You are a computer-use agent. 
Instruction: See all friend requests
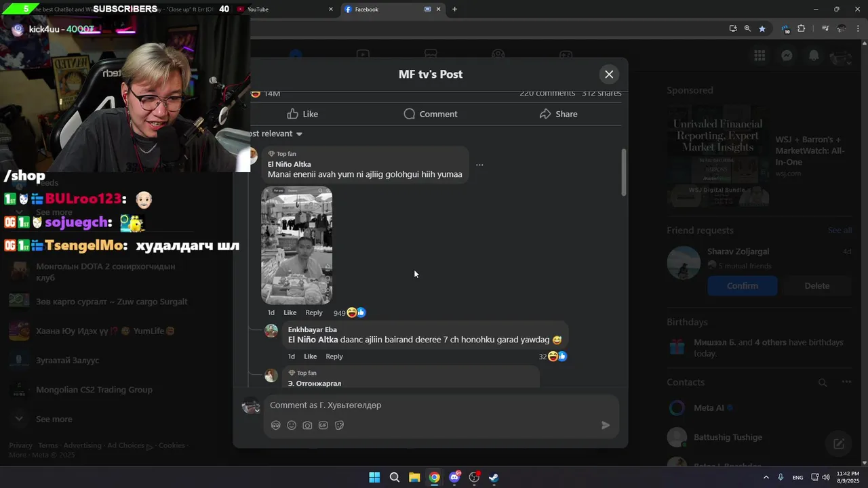pos(840,230)
